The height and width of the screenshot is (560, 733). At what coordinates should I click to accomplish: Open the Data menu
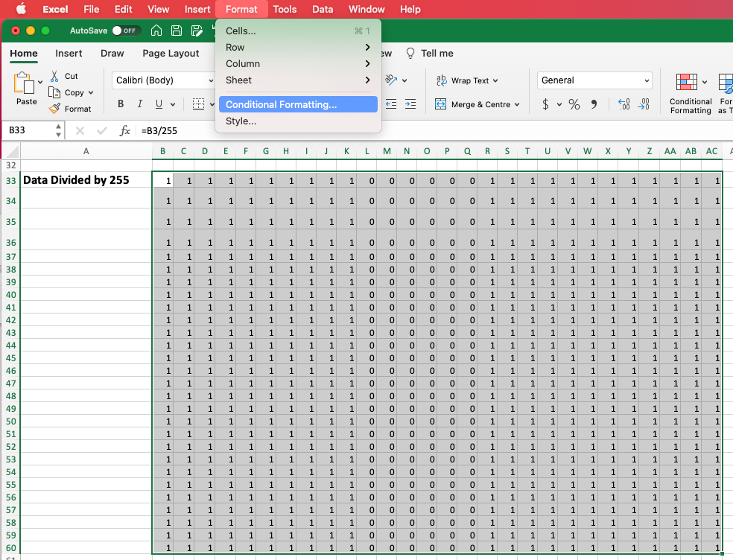point(323,9)
